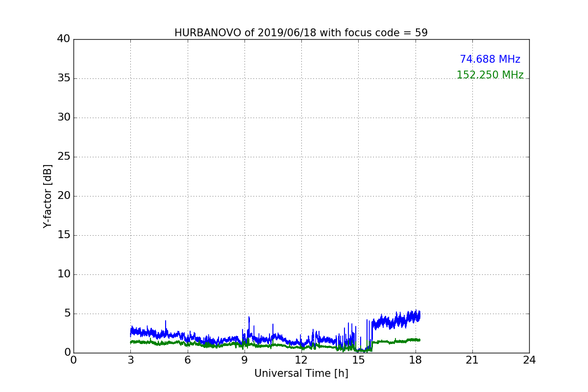Screen dimensions: 588x392
Task: Click x-axis tick label 24
Action: pyautogui.click(x=529, y=360)
